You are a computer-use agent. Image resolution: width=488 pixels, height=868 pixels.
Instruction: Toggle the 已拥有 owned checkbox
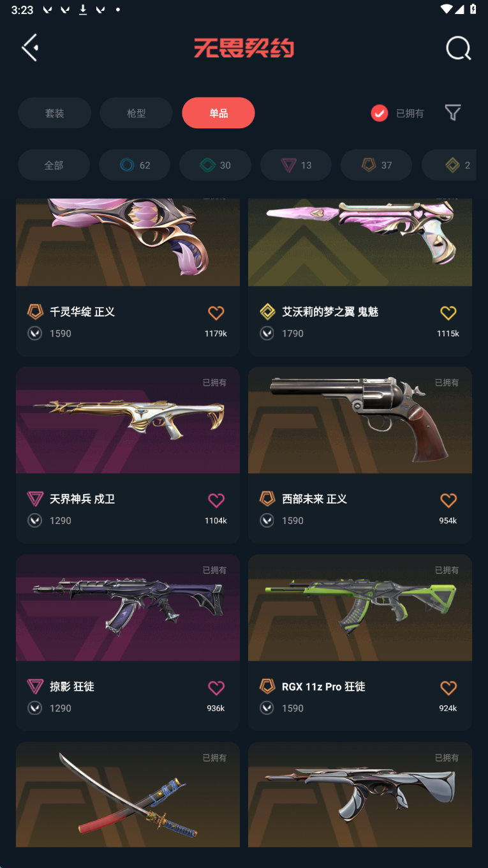380,113
